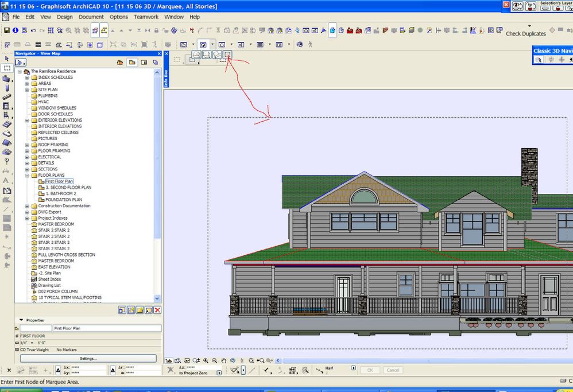Open the Design menu
The width and height of the screenshot is (573, 392).
click(64, 17)
